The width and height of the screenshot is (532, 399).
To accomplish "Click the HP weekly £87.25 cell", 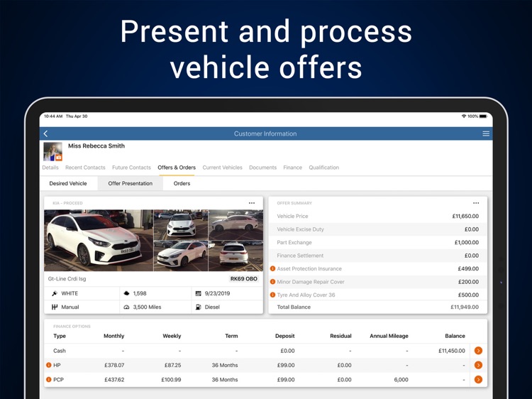I will [x=172, y=365].
